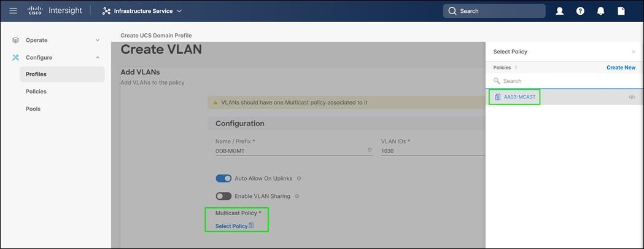Viewport: 644px width, 249px height.
Task: Select Profiles in the sidebar
Action: coord(62,74)
